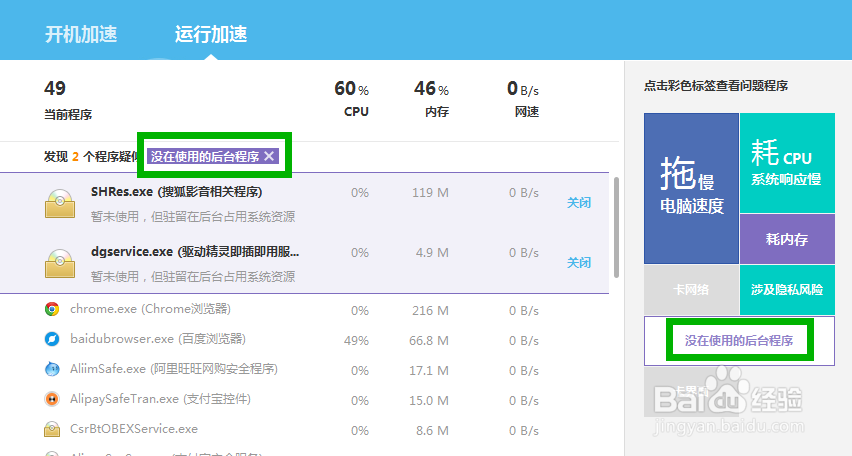
Task: Close SHRes.exe with its 关闭 link
Action: [579, 203]
